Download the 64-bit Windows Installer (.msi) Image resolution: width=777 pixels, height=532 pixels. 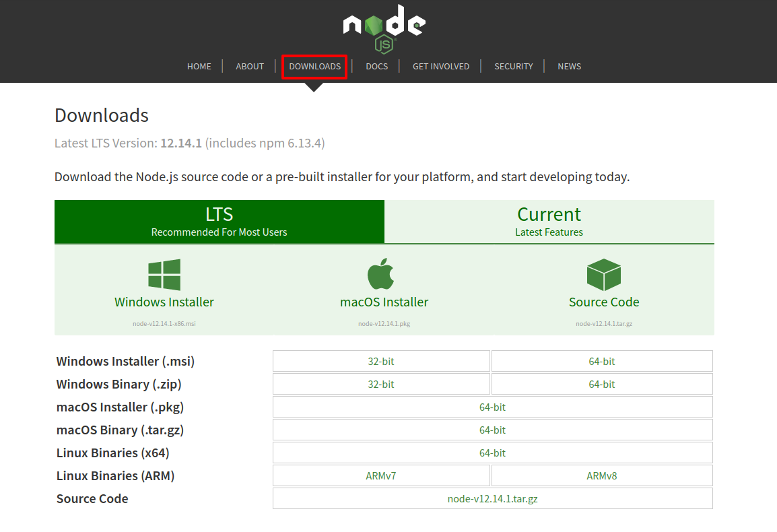pyautogui.click(x=601, y=361)
